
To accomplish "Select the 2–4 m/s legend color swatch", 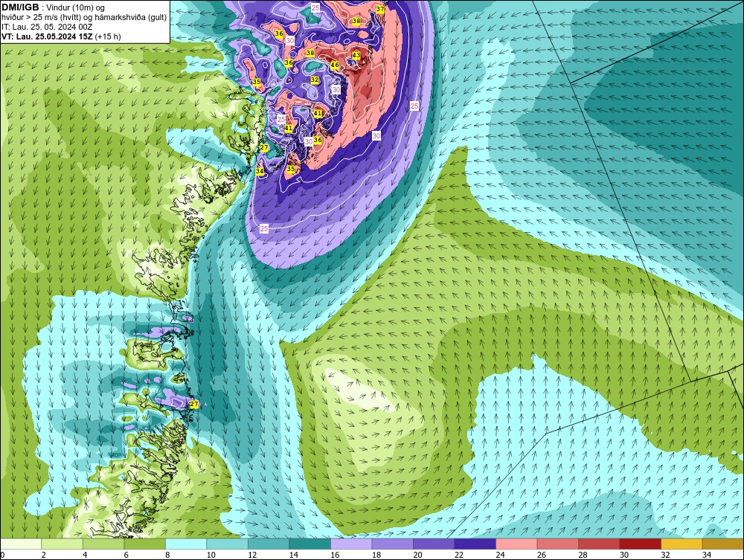I will pos(62,544).
